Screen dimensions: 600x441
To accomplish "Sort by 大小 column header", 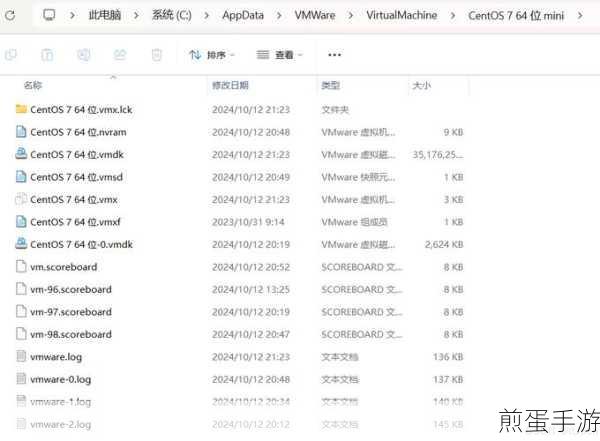I will click(x=422, y=85).
